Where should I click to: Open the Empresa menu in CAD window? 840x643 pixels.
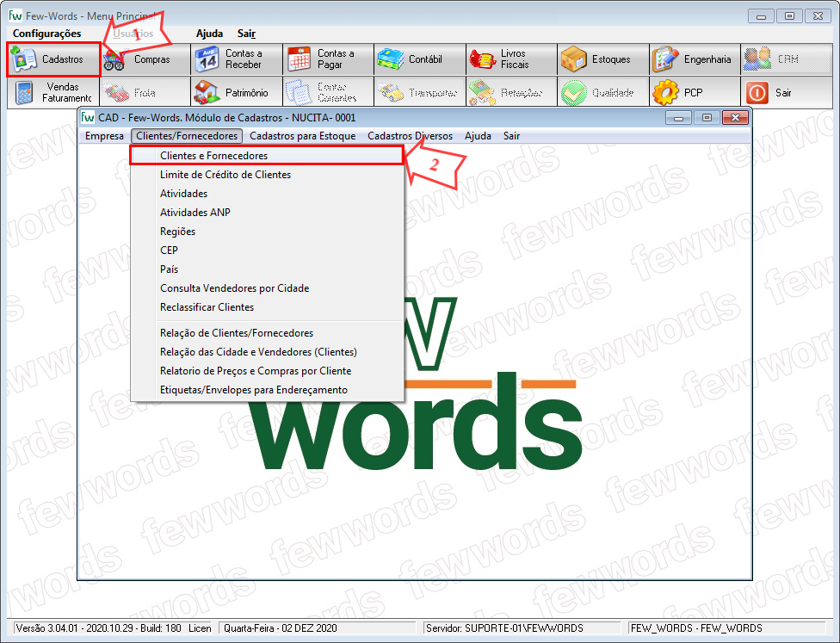(104, 136)
